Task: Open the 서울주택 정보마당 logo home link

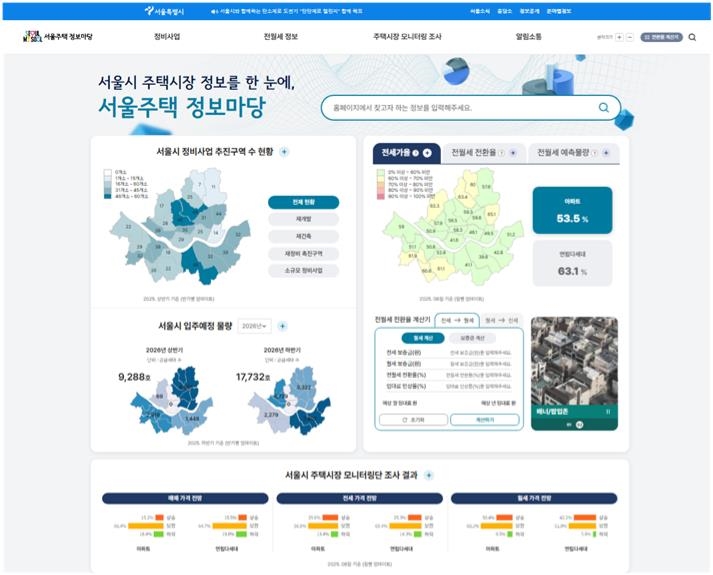Action: coord(58,36)
